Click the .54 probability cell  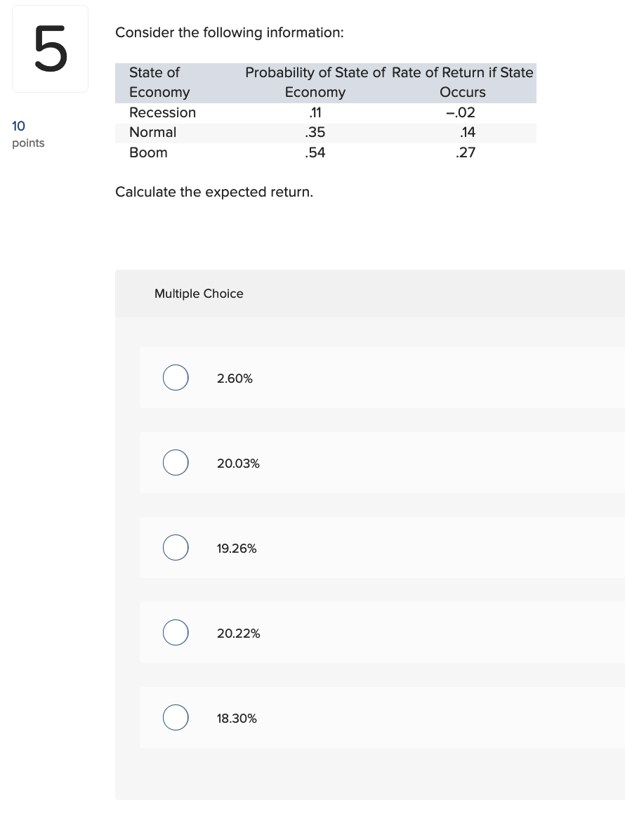coord(315,152)
